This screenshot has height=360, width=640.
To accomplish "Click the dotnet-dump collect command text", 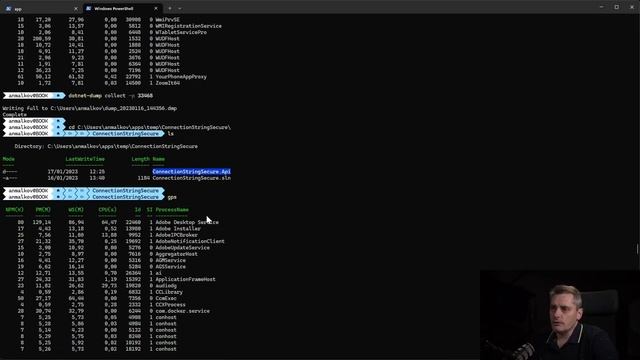I will coord(111,96).
